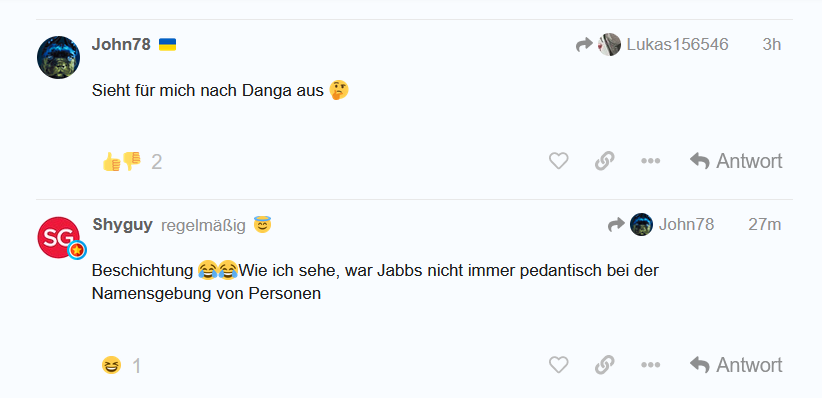Open more actions on John78's post
The width and height of the screenshot is (822, 398).
point(650,160)
